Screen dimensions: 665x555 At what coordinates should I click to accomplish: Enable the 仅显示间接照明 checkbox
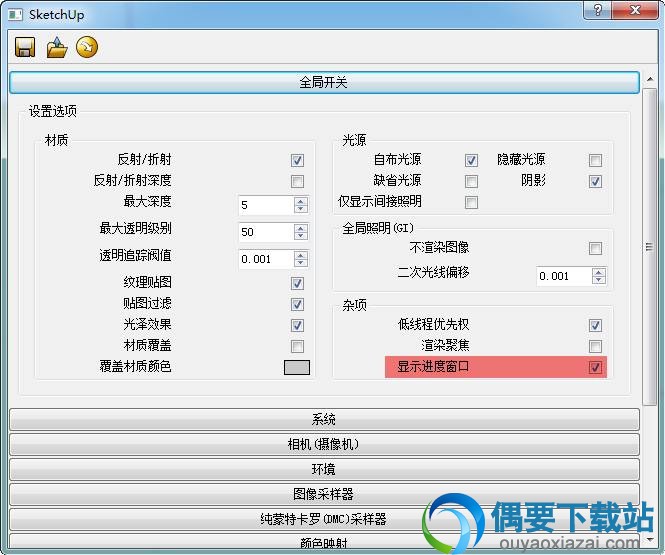point(471,202)
